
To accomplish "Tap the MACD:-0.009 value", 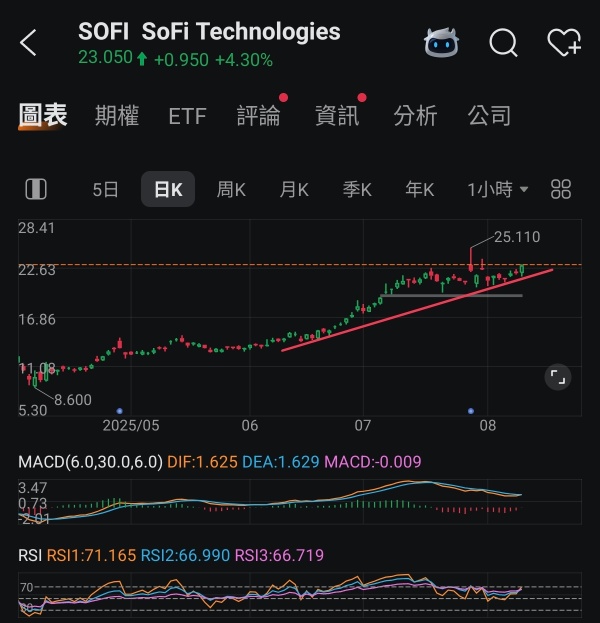I will coord(373,462).
